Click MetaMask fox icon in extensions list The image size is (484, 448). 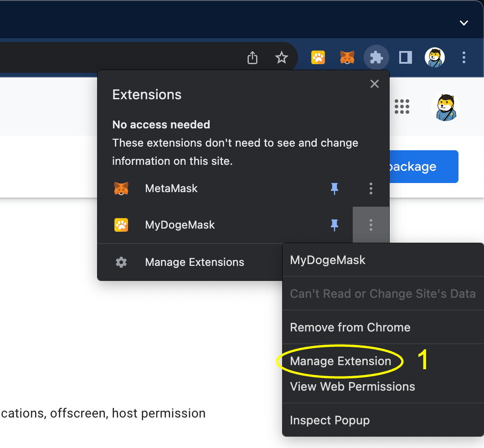pos(121,188)
